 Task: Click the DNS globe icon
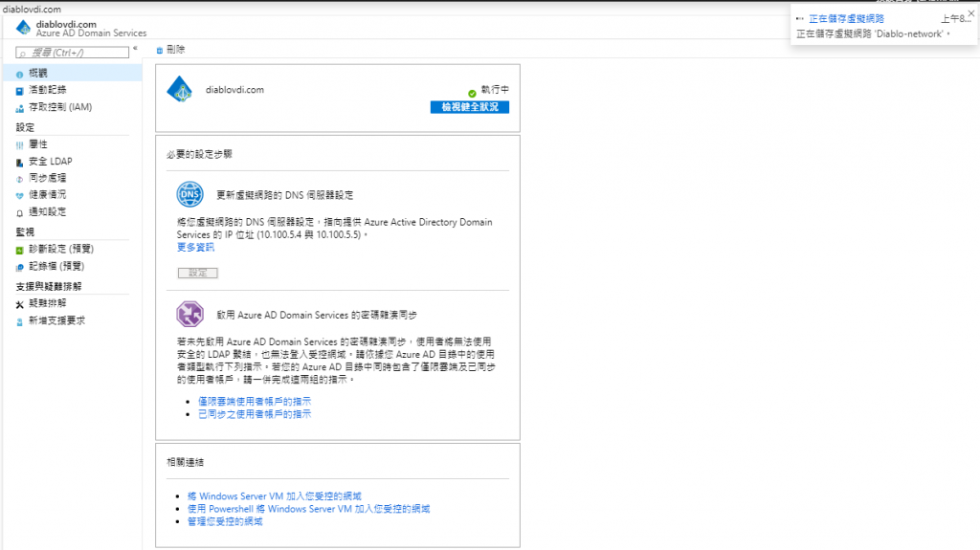point(189,194)
